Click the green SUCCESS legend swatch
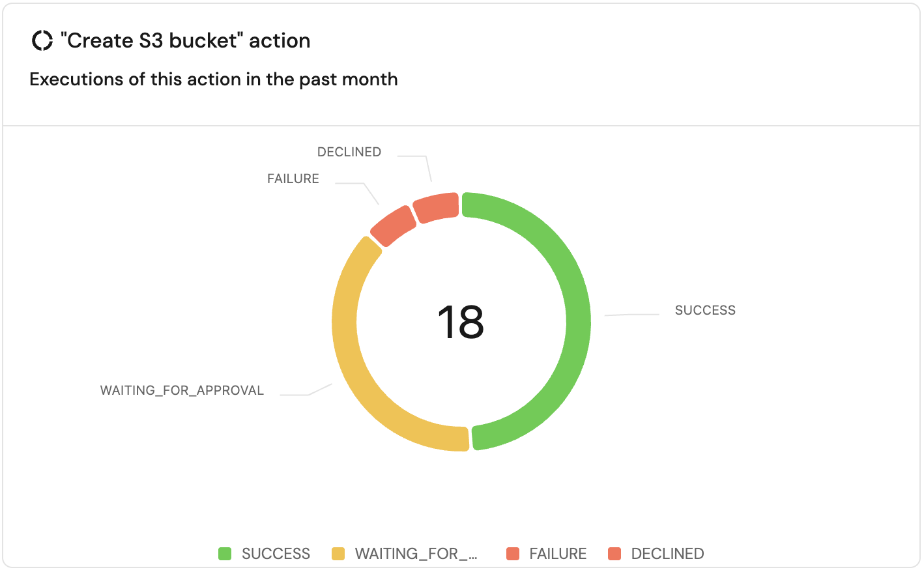Image resolution: width=924 pixels, height=572 pixels. pos(225,554)
